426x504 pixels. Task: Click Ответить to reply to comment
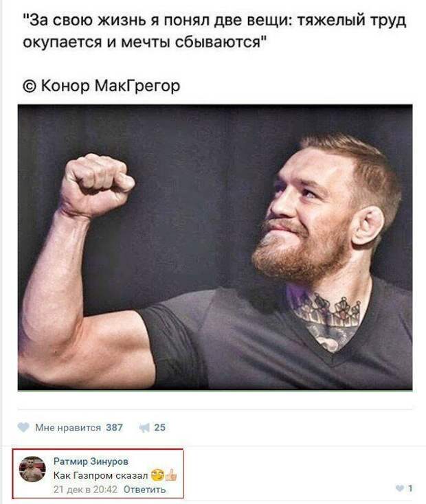pos(145,490)
